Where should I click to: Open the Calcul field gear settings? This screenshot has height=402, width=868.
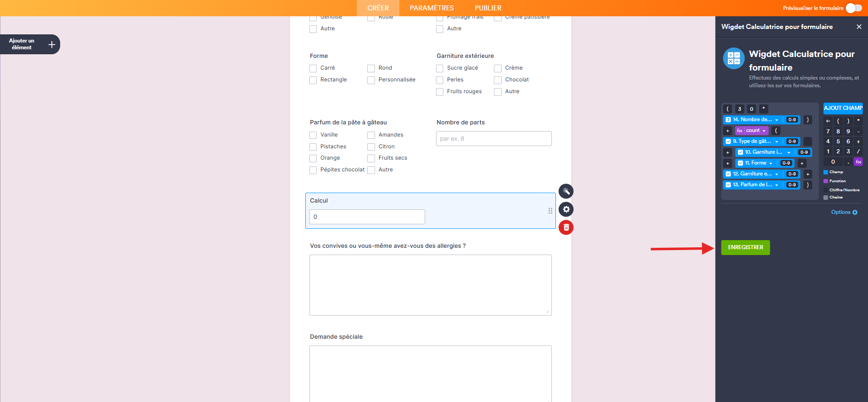[566, 209]
